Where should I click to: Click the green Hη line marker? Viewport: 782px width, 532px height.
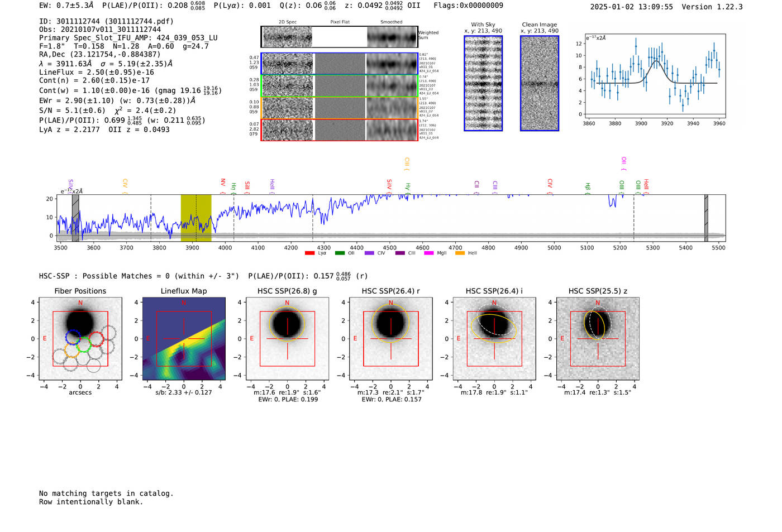tap(234, 188)
